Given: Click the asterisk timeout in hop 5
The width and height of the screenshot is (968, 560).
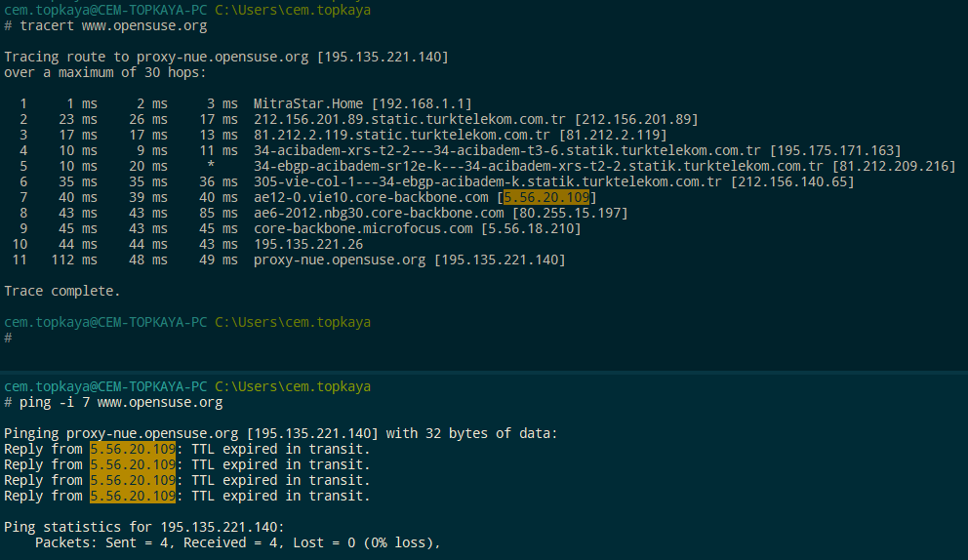Looking at the screenshot, I should 211,165.
